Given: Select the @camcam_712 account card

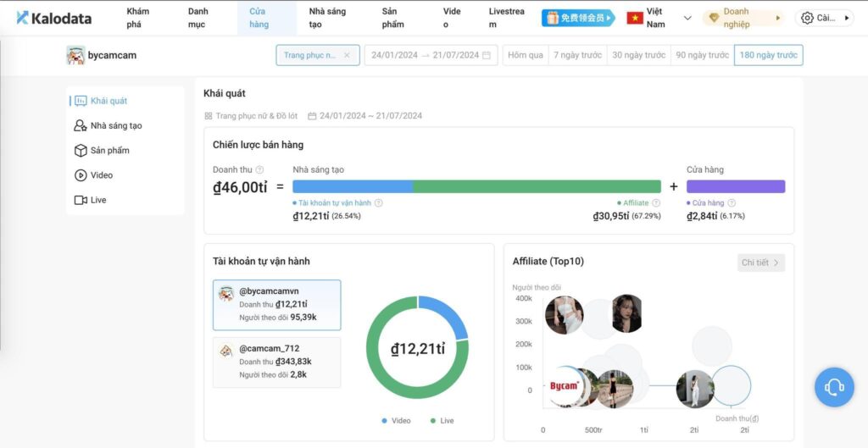Looking at the screenshot, I should [277, 362].
